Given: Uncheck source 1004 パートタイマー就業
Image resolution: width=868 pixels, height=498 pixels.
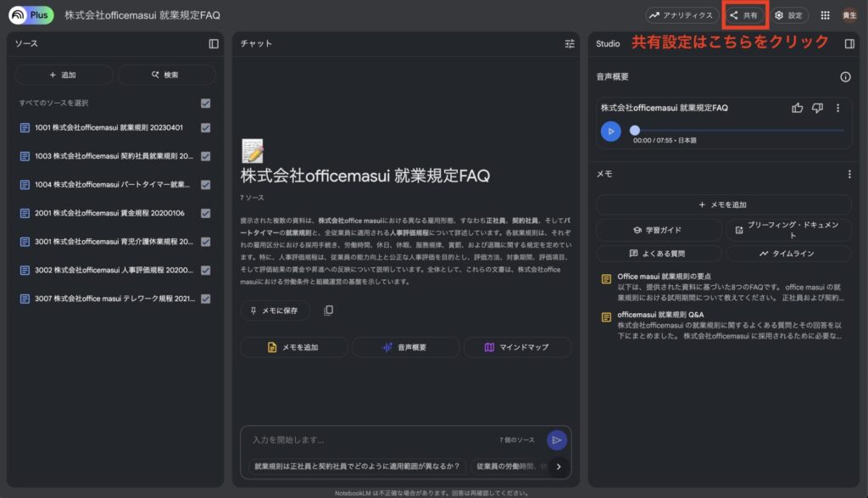Looking at the screenshot, I should click(205, 184).
